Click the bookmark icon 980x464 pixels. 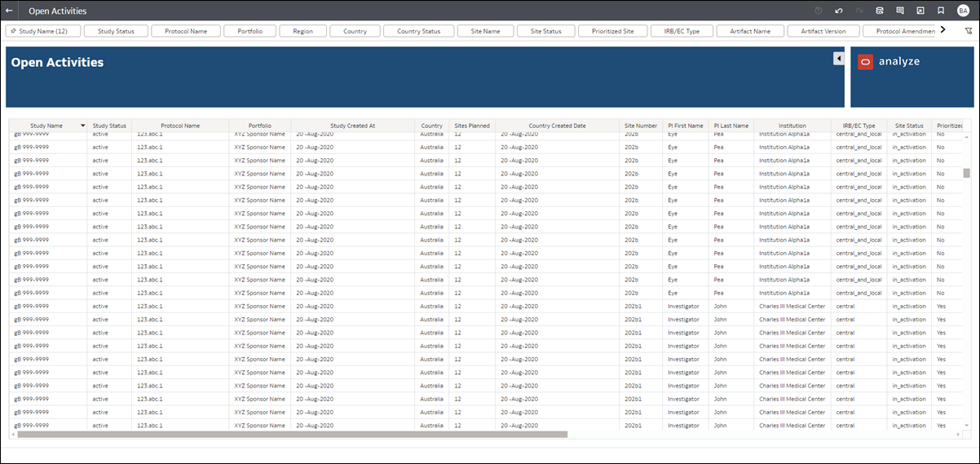tap(941, 11)
